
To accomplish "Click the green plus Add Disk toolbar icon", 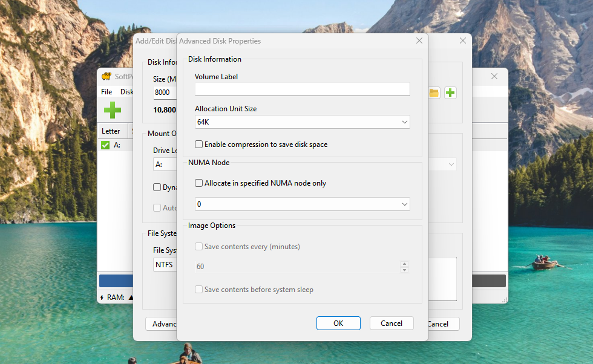I will [113, 110].
